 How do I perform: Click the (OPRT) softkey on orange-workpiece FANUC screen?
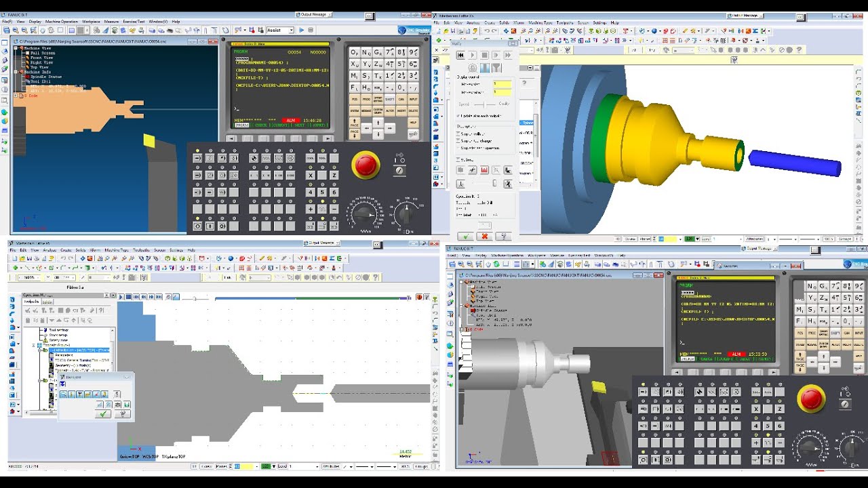point(319,125)
